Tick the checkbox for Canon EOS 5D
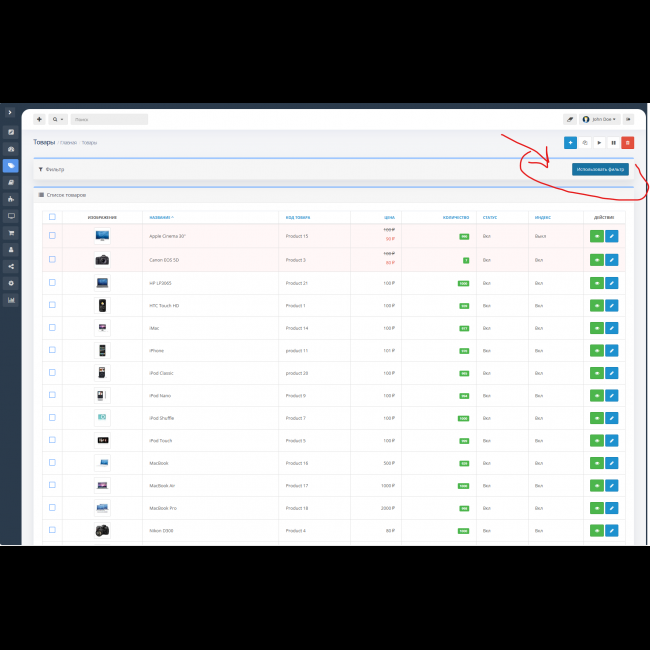The image size is (650, 650). pyautogui.click(x=52, y=259)
